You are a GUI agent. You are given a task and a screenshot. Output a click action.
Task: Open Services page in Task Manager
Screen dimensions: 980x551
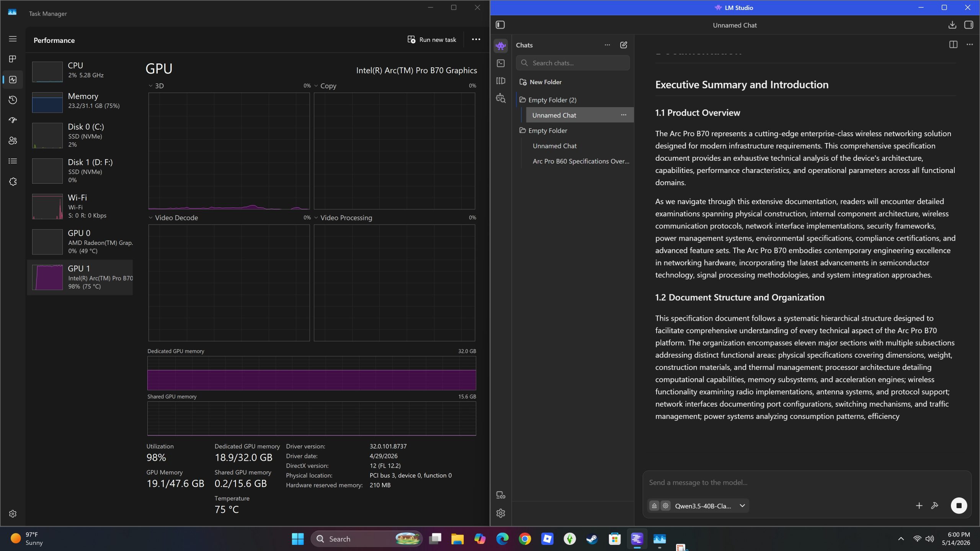point(13,182)
